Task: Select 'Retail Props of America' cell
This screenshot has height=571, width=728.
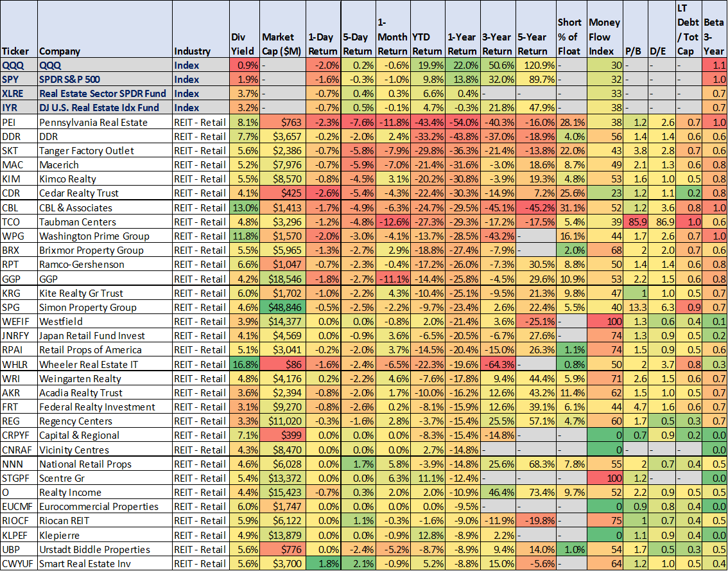Action: [x=105, y=350]
